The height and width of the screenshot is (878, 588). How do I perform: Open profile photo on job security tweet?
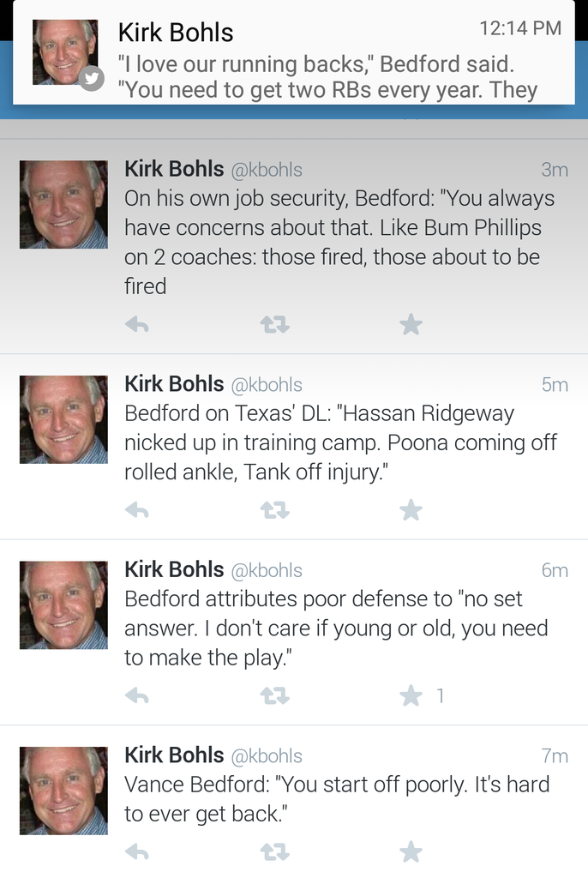point(63,204)
